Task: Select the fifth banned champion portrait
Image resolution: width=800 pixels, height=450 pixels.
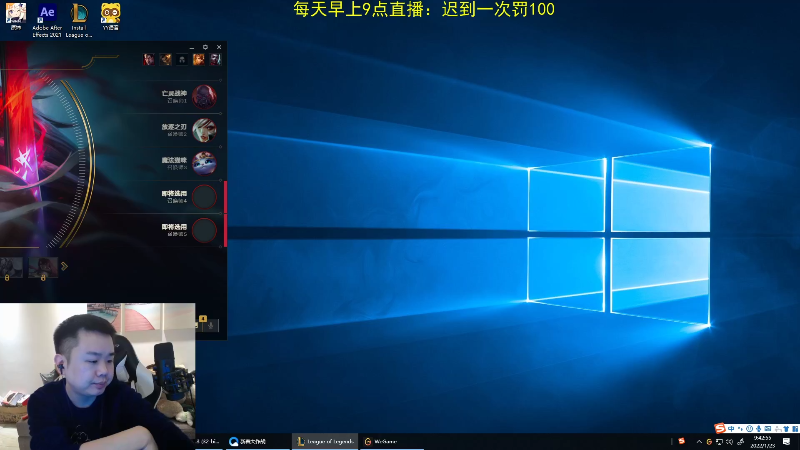Action: 215,60
